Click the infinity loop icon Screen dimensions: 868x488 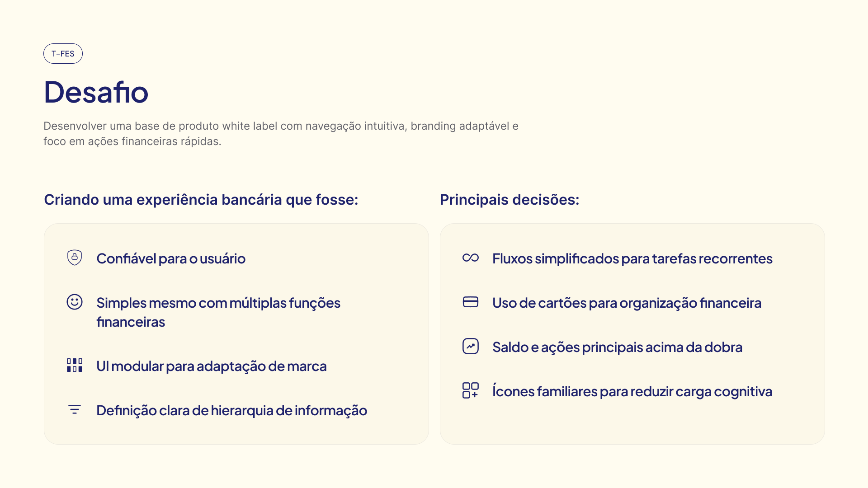click(471, 258)
